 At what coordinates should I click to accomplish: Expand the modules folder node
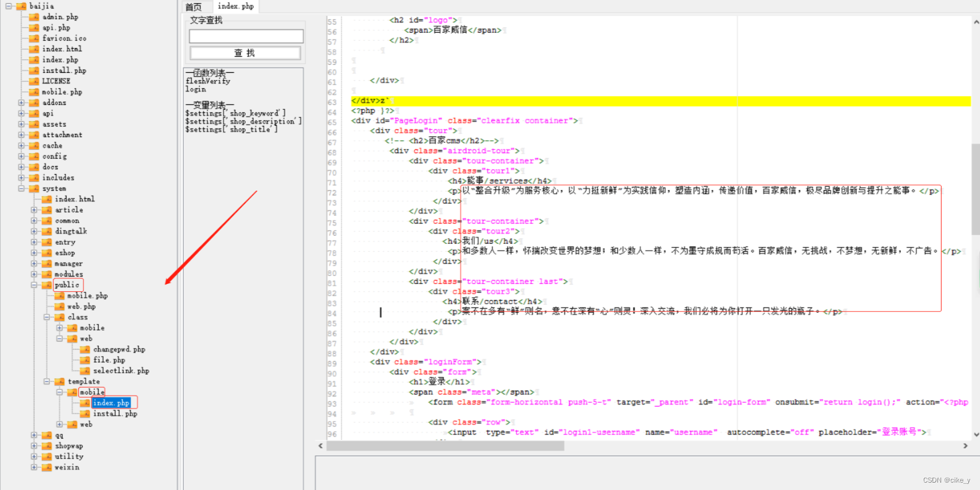point(34,274)
